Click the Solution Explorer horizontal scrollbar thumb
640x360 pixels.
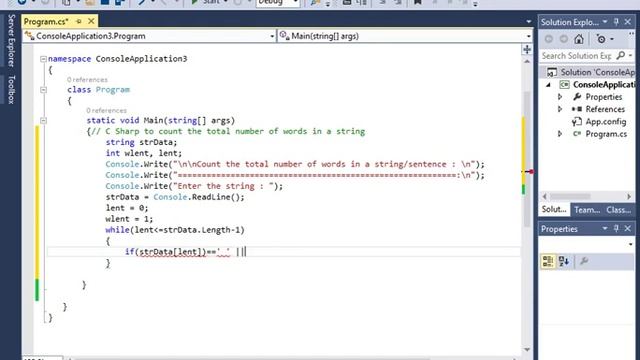coord(570,196)
